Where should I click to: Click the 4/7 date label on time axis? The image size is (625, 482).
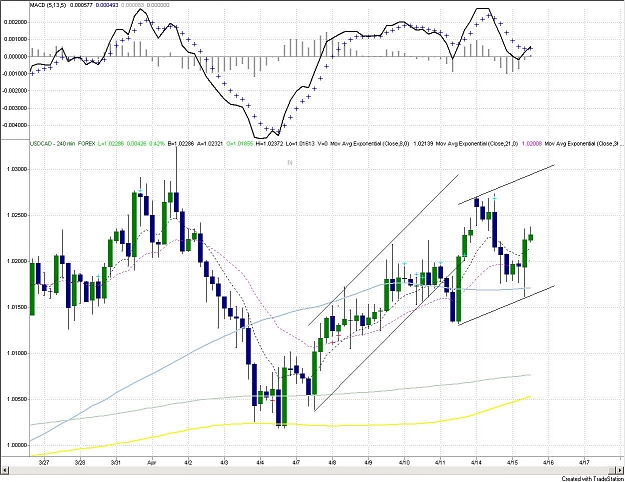(x=296, y=462)
